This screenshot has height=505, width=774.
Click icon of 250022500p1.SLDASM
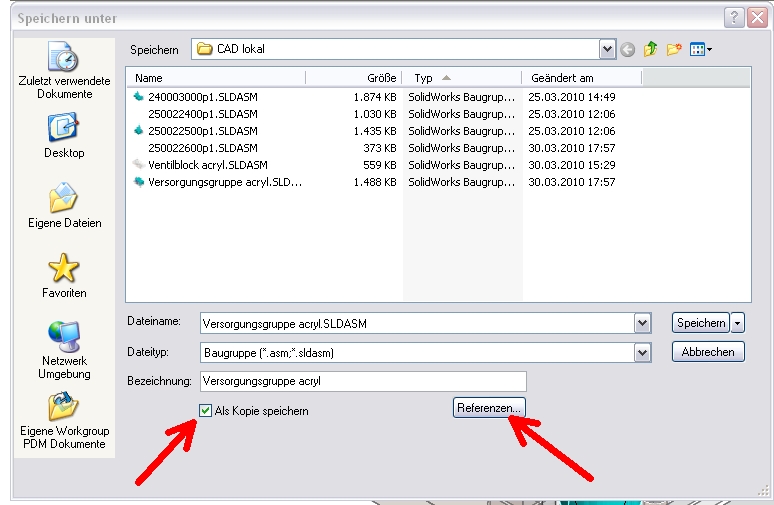[139, 131]
